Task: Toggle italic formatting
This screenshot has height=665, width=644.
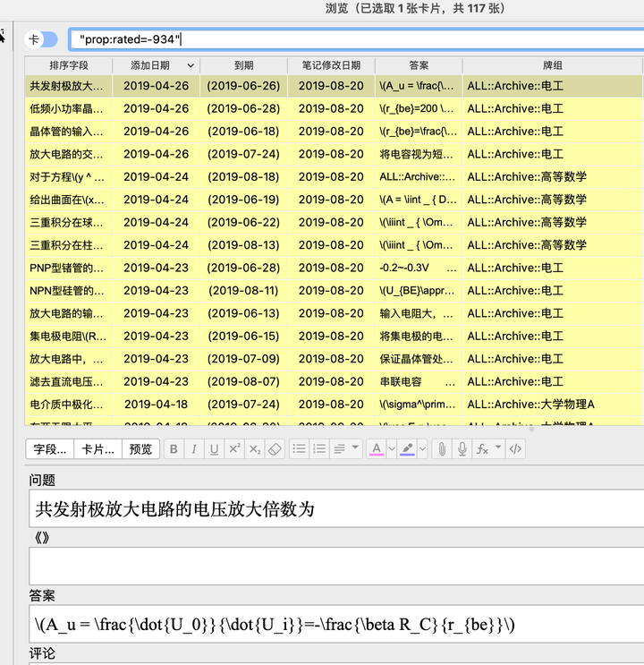Action: click(194, 448)
